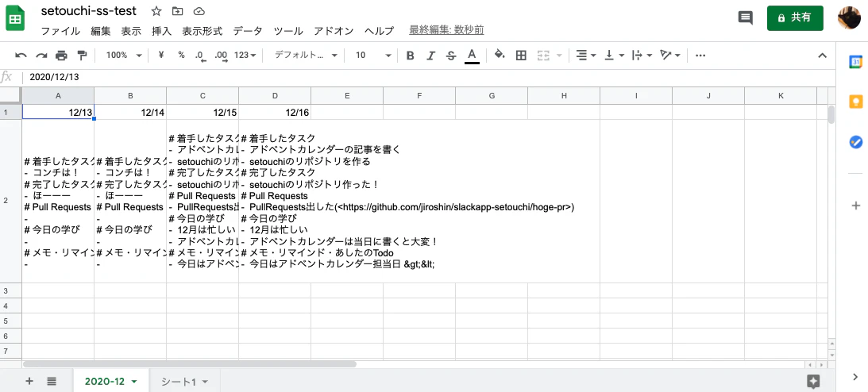Screen dimensions: 868x392
Task: Click the Explore button icon
Action: pyautogui.click(x=813, y=380)
